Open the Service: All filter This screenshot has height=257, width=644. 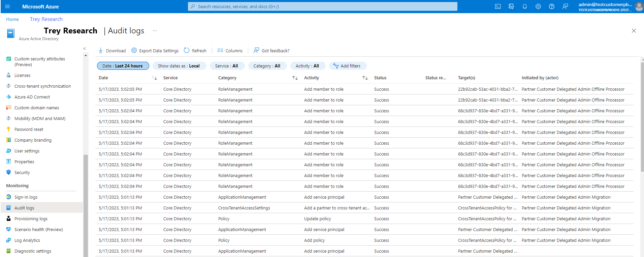coord(227,66)
